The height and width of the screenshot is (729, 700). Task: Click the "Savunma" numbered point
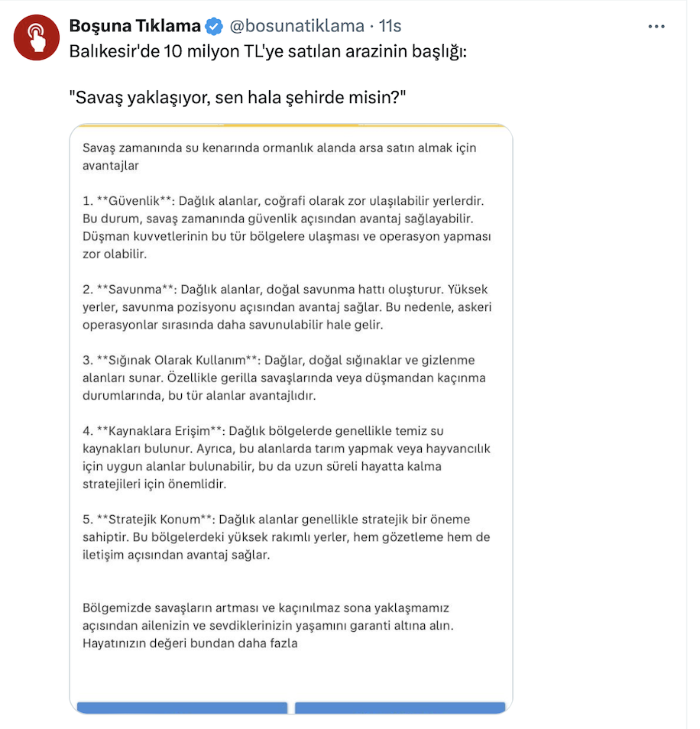[x=284, y=307]
